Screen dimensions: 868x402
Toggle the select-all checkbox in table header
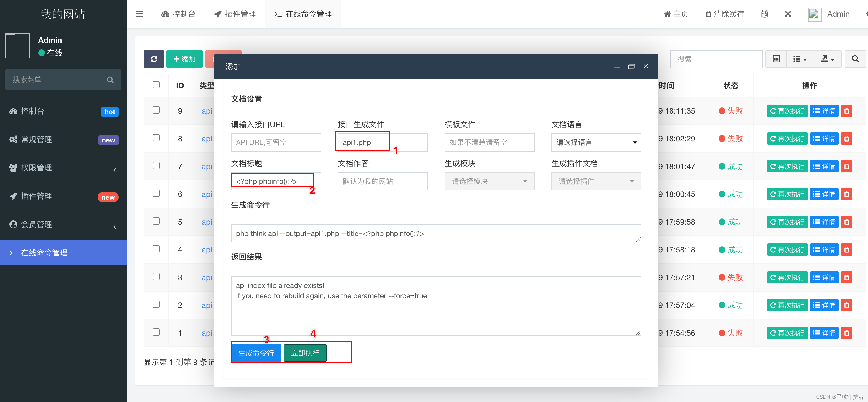[x=156, y=85]
